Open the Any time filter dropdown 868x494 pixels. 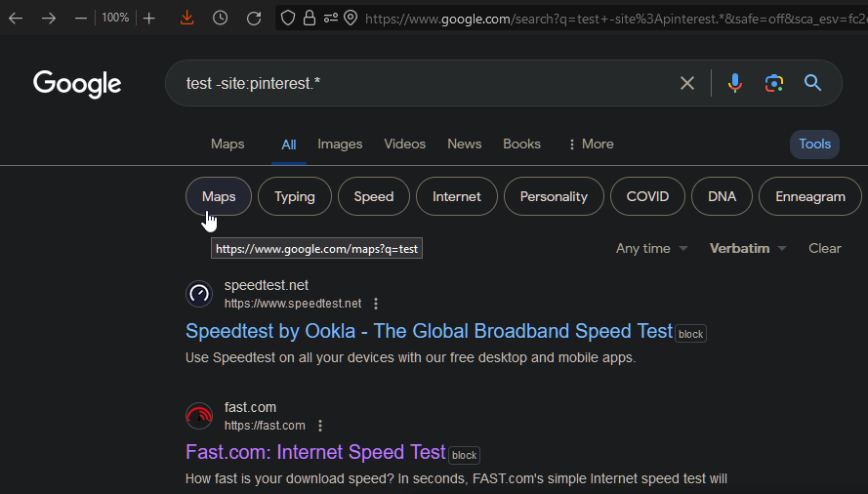651,249
